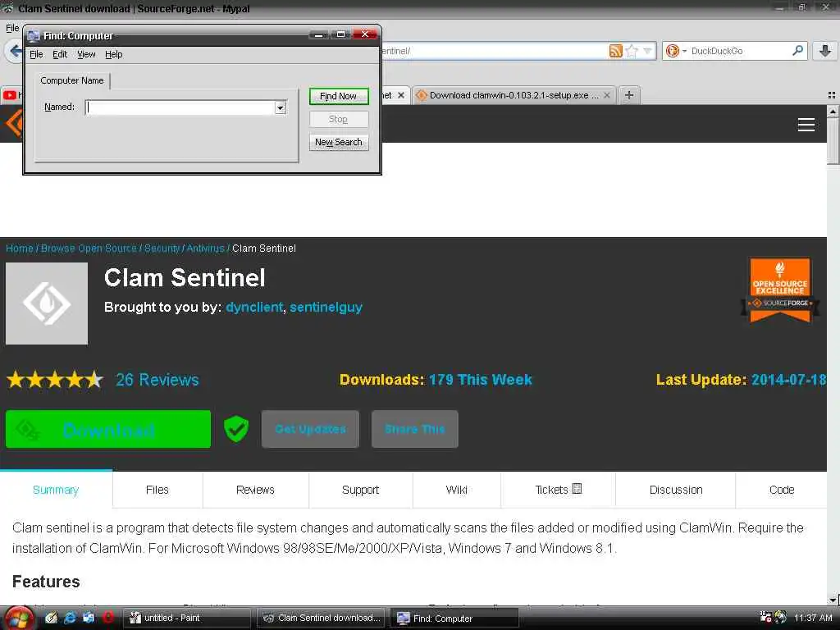
Task: Close the SourceForge.net tab
Action: click(400, 95)
